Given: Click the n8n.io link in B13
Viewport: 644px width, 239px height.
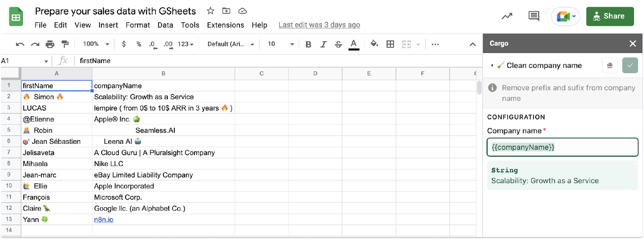Looking at the screenshot, I should (104, 220).
